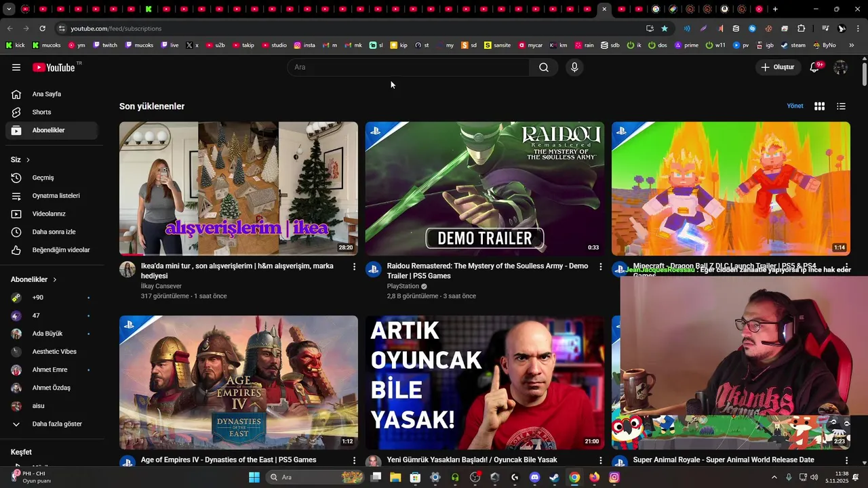Open the Ahmet Emre channel subscription
Image resolution: width=868 pixels, height=488 pixels.
click(52, 370)
